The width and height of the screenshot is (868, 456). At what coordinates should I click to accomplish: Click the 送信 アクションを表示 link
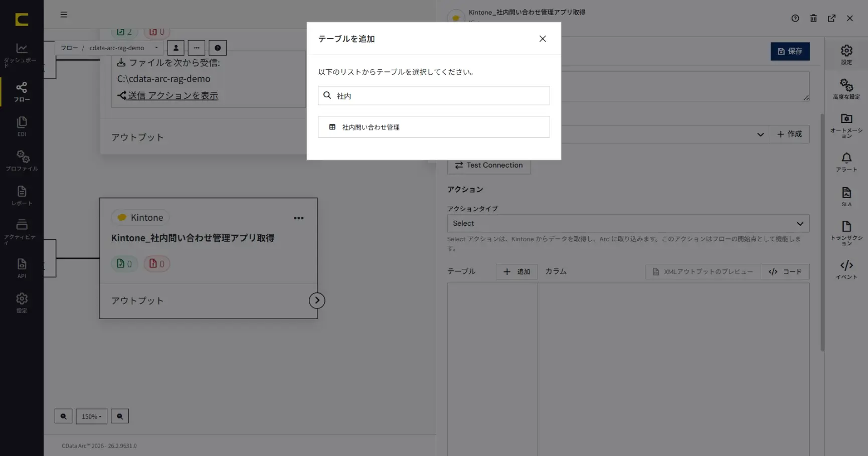[172, 96]
